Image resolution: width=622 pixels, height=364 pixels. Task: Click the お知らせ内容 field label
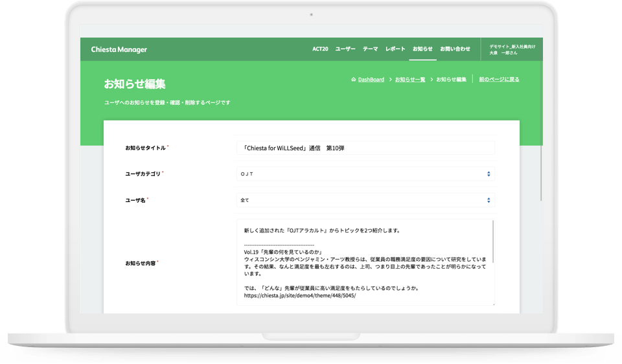141,263
